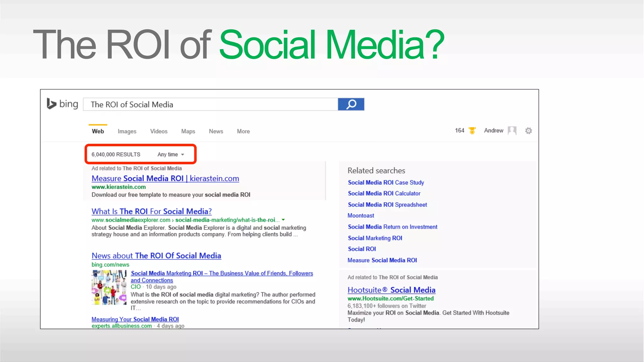Open the rewards medal icon
The width and height of the screenshot is (644, 362).
[x=472, y=131]
